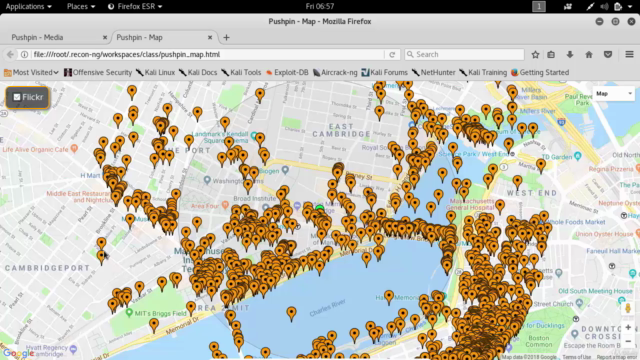Click the map zoom out minus button
The image size is (640, 360).
click(628, 341)
